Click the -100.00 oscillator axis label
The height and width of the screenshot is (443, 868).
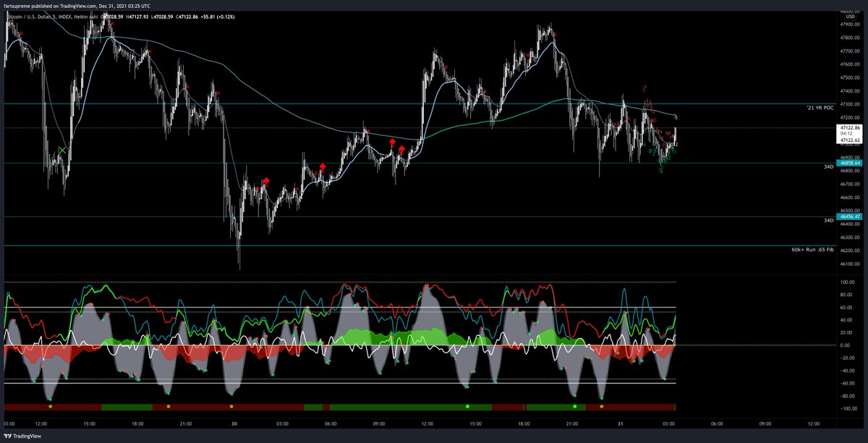[x=849, y=409]
